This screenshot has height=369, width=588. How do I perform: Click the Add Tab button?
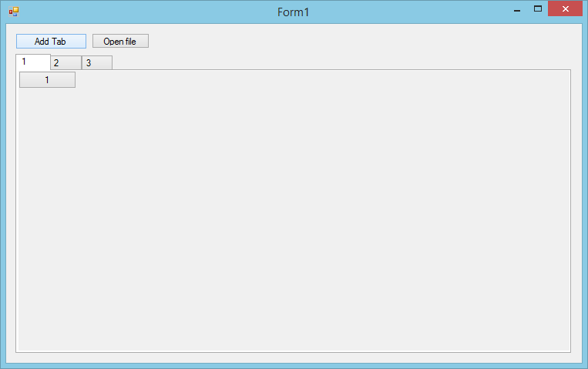[x=51, y=42]
